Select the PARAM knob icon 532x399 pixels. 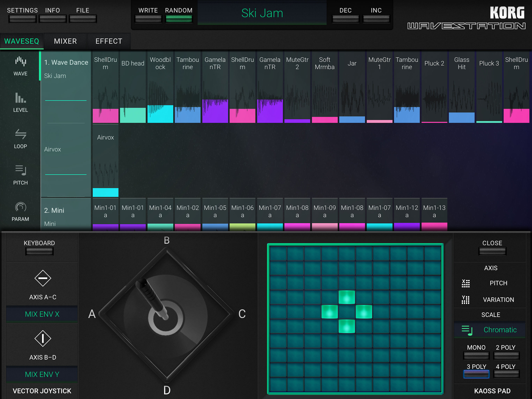(x=20, y=207)
